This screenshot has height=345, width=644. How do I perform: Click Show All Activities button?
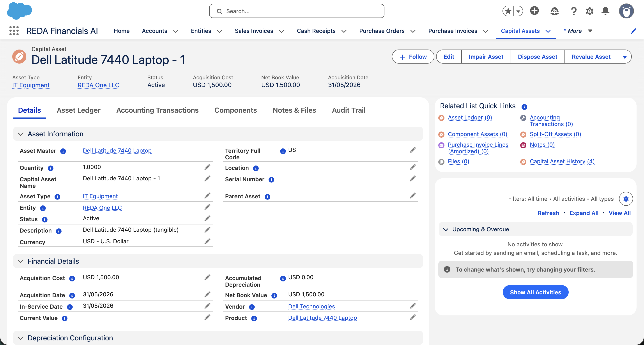[536, 292]
